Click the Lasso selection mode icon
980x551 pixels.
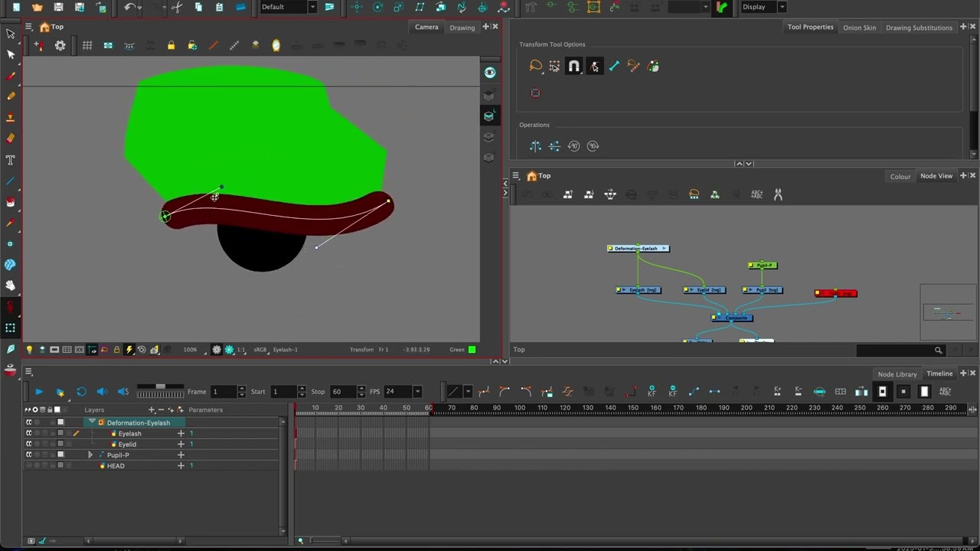click(535, 67)
